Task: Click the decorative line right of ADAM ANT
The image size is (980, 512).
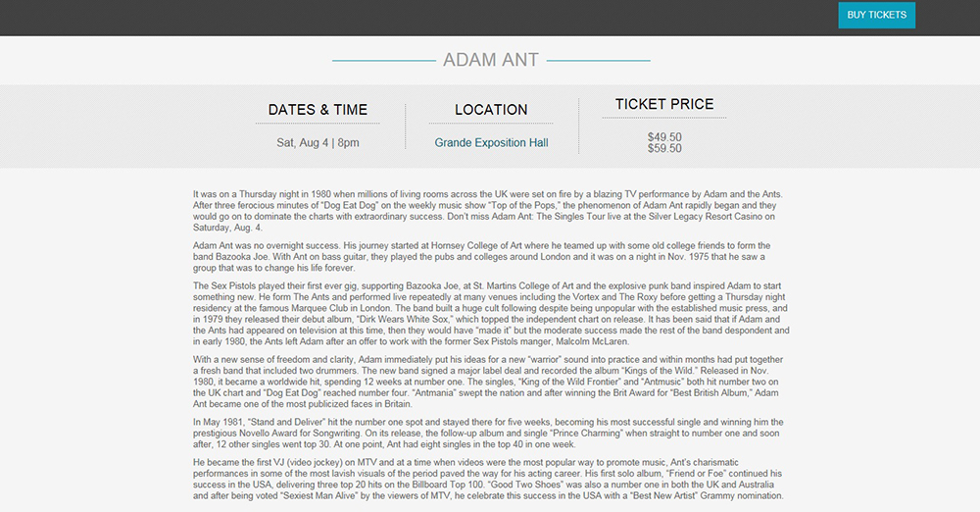Action: [x=598, y=61]
